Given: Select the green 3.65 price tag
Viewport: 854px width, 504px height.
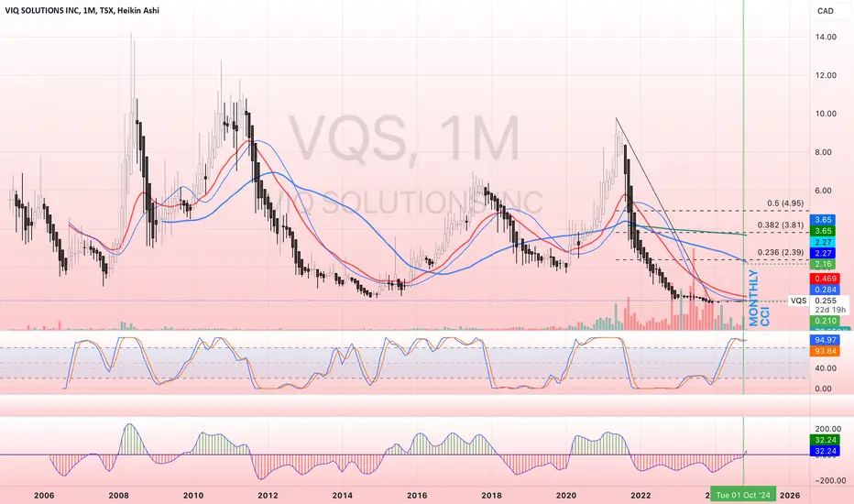Looking at the screenshot, I should pyautogui.click(x=823, y=231).
